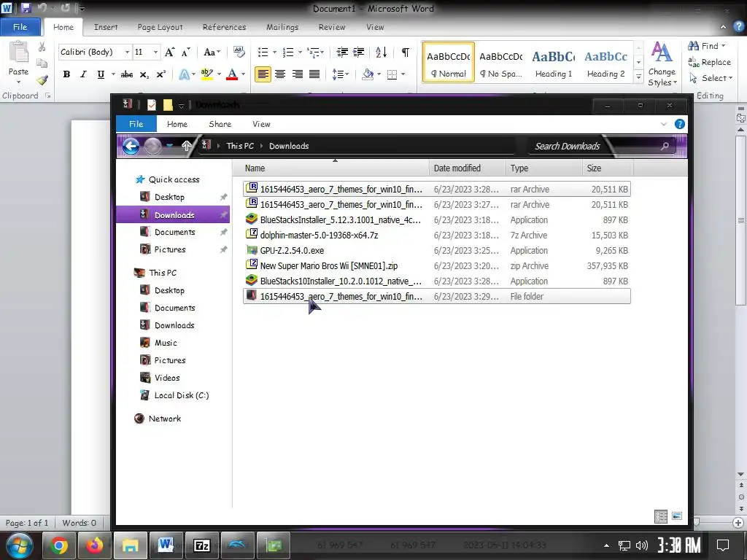Viewport: 747px width, 560px height.
Task: Sort files by Size column header
Action: [608, 168]
